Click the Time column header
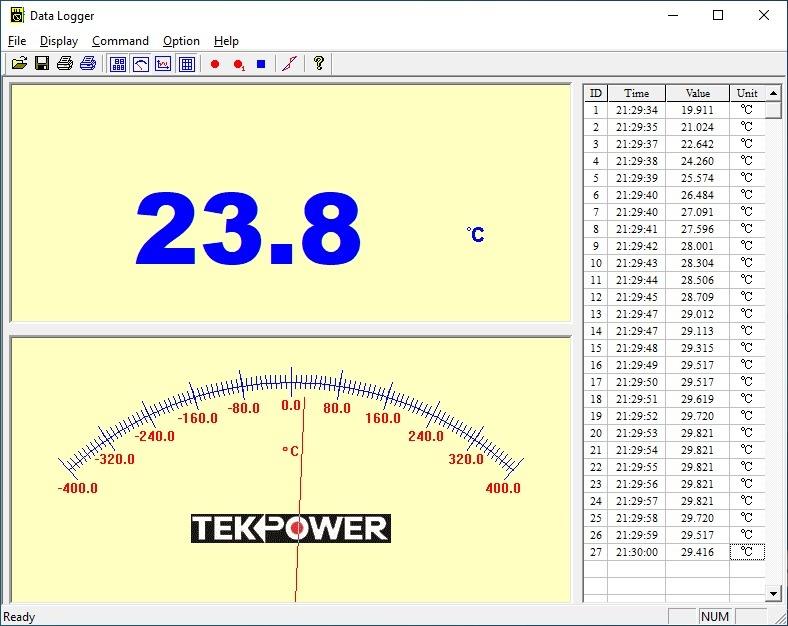This screenshot has width=788, height=626. (x=636, y=93)
